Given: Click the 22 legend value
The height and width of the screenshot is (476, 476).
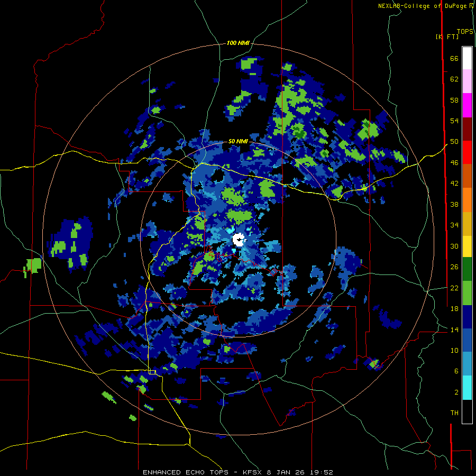Looking at the screenshot, I should (x=454, y=288).
